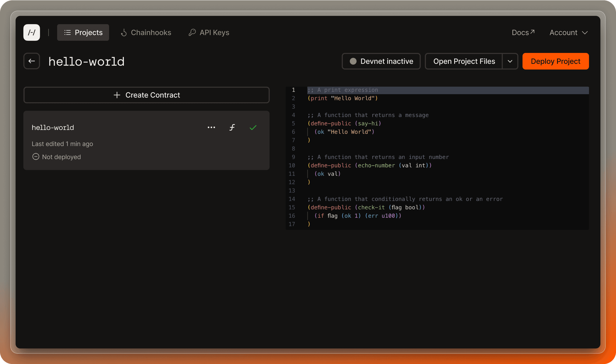
Task: Open the three-dot menu on hello-world contract
Action: (x=211, y=127)
